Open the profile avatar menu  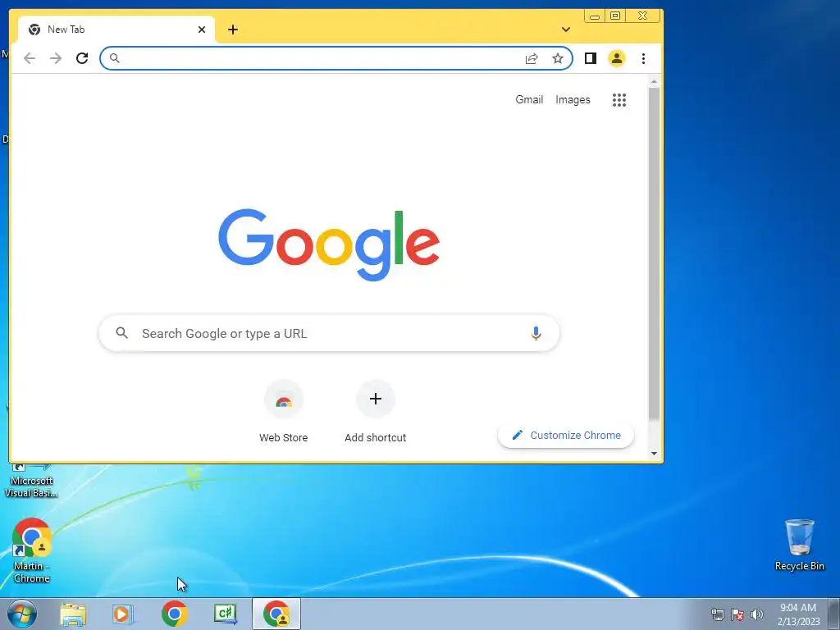click(x=617, y=58)
